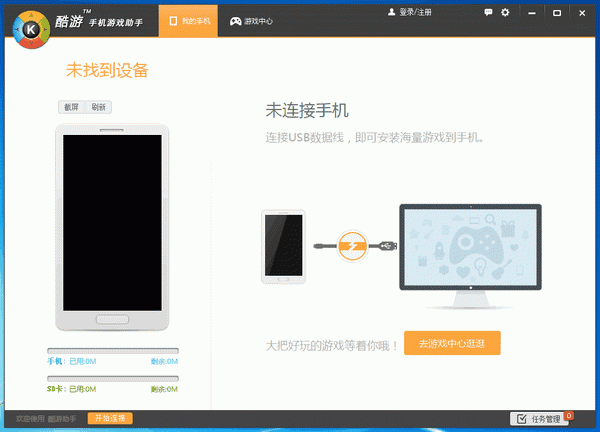Open settings via the gear icon
The image size is (600, 432).
(x=505, y=13)
